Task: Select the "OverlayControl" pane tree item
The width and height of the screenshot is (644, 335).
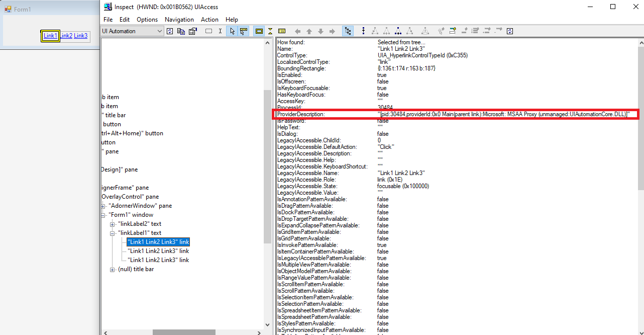Action: [130, 197]
